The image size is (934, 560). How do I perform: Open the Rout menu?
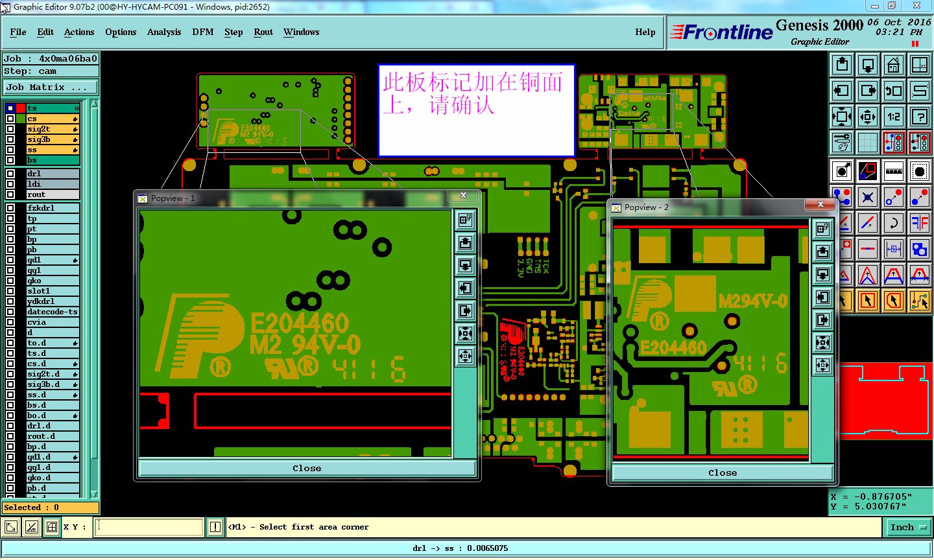pos(263,32)
